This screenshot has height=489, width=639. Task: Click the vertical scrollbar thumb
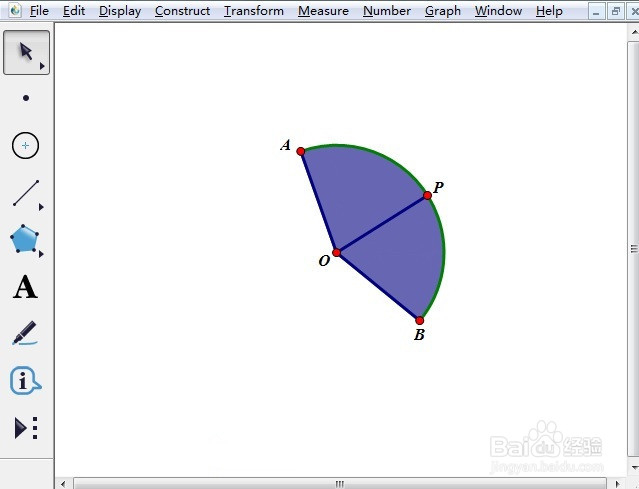[634, 249]
